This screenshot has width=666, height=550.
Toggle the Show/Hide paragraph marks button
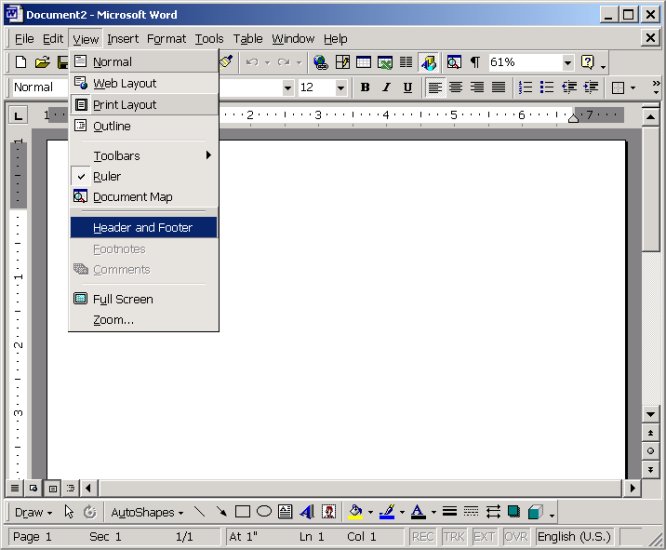click(475, 63)
